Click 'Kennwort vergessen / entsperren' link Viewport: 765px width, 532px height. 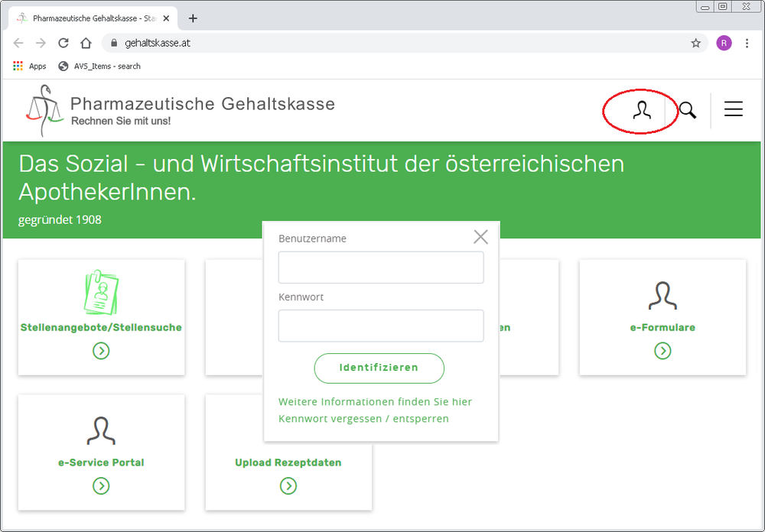[x=363, y=419]
